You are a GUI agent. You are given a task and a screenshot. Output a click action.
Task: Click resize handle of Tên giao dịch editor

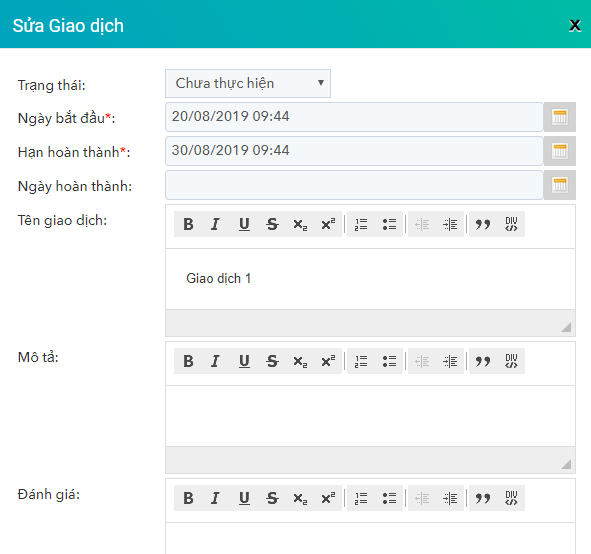566,327
